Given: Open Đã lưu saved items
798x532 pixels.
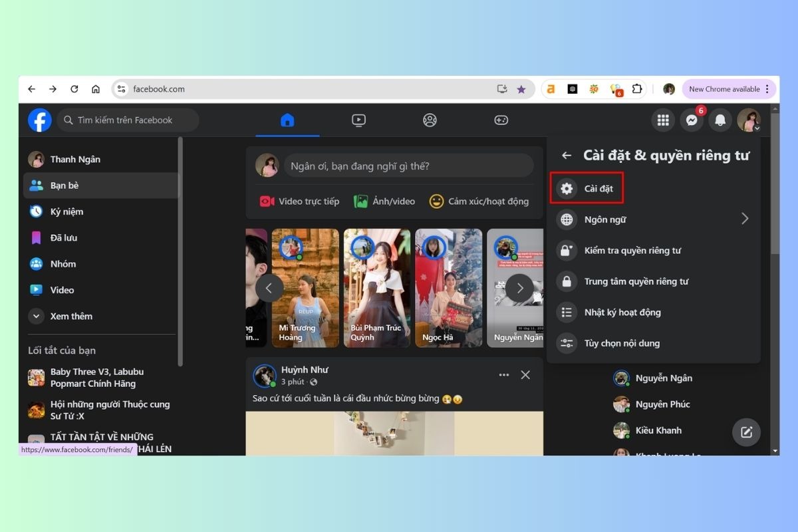Looking at the screenshot, I should coord(101,238).
